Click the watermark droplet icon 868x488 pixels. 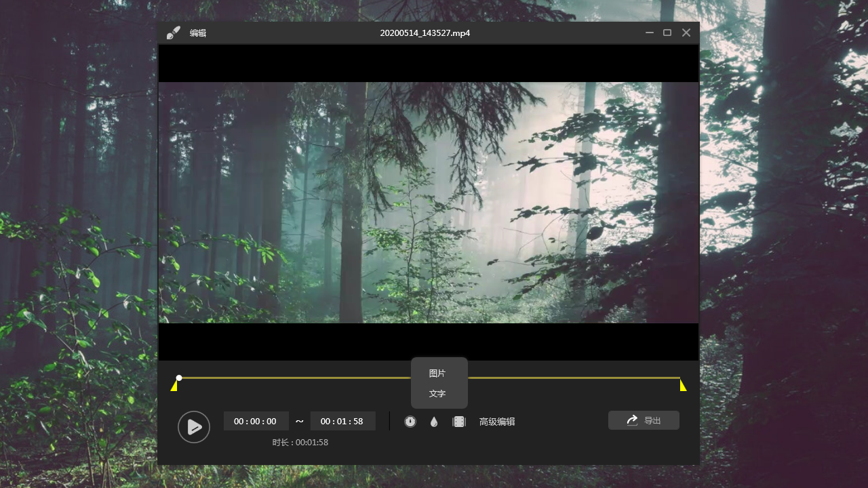[x=434, y=422]
